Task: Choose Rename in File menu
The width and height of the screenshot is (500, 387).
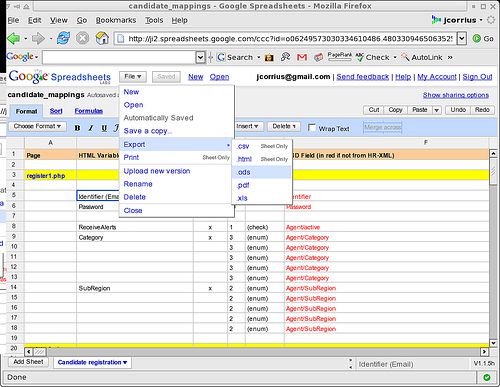Action: tap(138, 184)
